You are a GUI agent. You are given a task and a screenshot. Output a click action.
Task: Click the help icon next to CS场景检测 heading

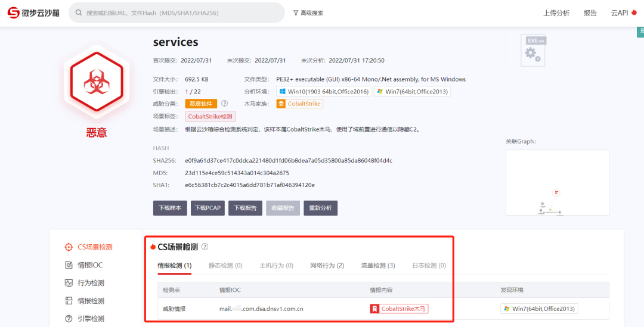point(205,247)
